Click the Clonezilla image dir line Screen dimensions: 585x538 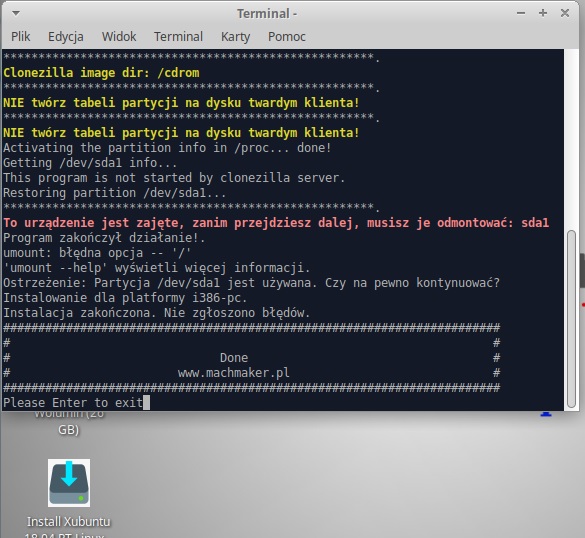tap(101, 72)
